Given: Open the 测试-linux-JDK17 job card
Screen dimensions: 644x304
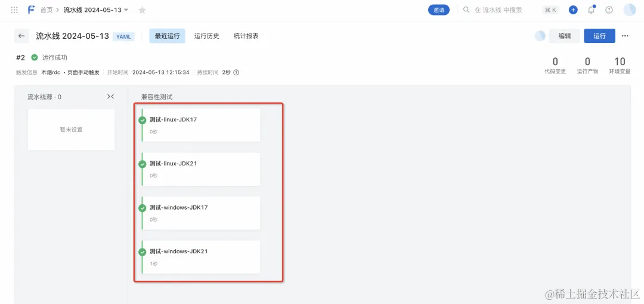Looking at the screenshot, I should tap(201, 125).
